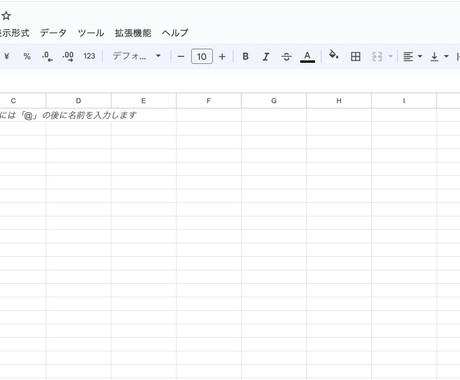
Task: Select column D header
Action: pos(78,101)
